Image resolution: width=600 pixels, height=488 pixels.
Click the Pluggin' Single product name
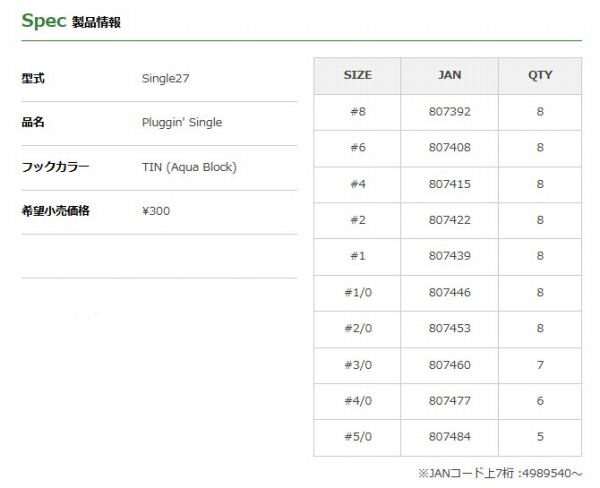(182, 122)
